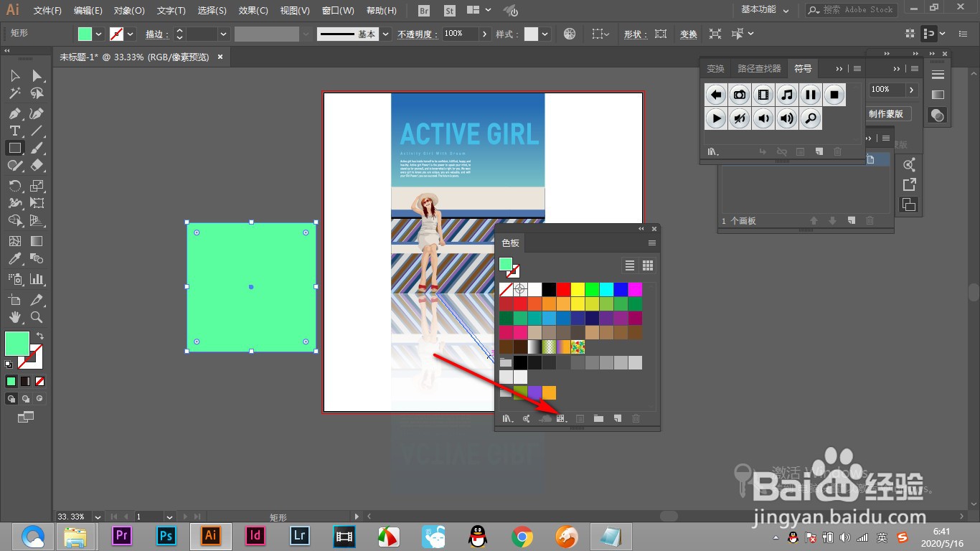980x551 pixels.
Task: Enable Draw Behind mode
Action: point(25,399)
